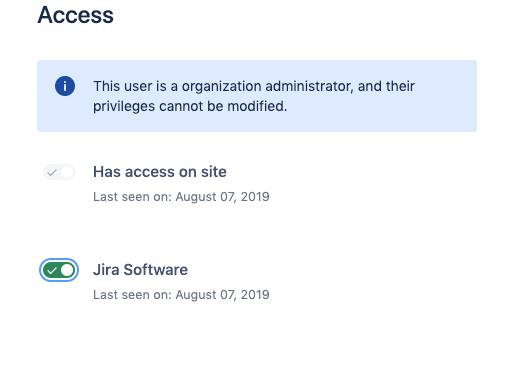Viewport: 507px width, 373px height.
Task: Click 'privileges cannot be modified' banner line
Action: click(x=190, y=106)
